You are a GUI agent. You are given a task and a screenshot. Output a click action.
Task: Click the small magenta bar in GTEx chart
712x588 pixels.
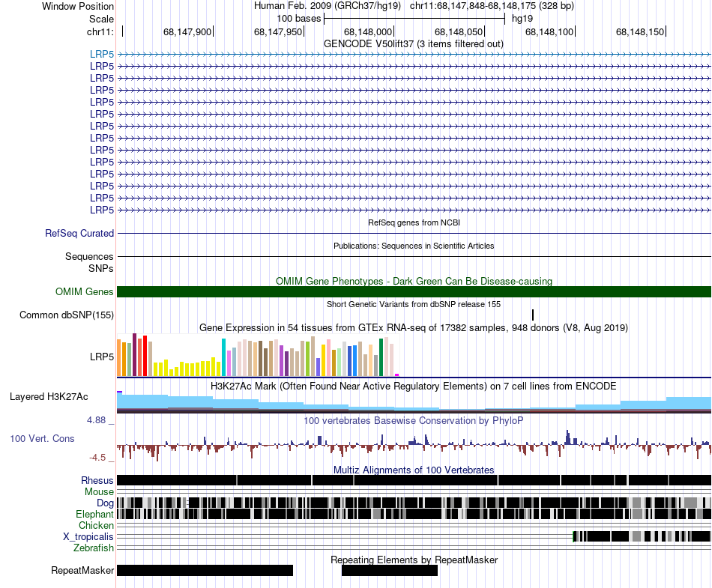pyautogui.click(x=397, y=375)
